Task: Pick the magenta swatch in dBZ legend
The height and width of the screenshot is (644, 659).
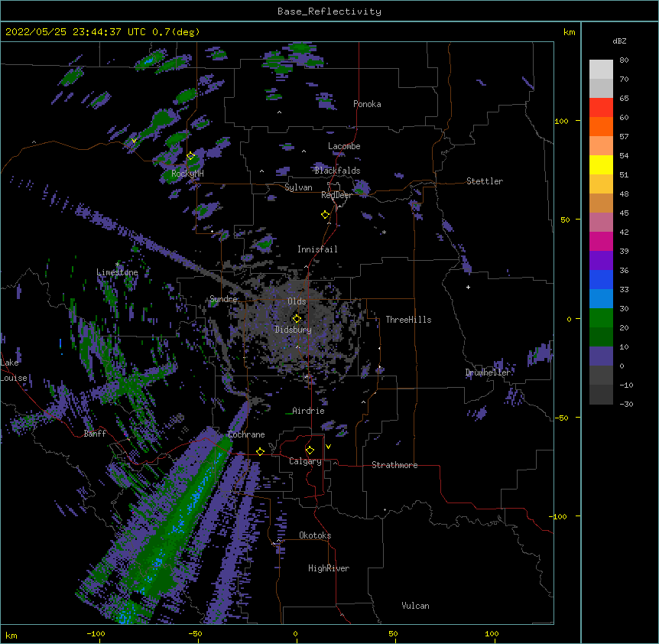Action: 601,241
